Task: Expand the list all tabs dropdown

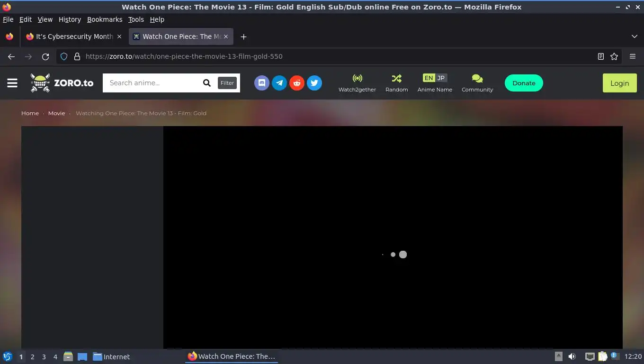Action: tap(635, 36)
